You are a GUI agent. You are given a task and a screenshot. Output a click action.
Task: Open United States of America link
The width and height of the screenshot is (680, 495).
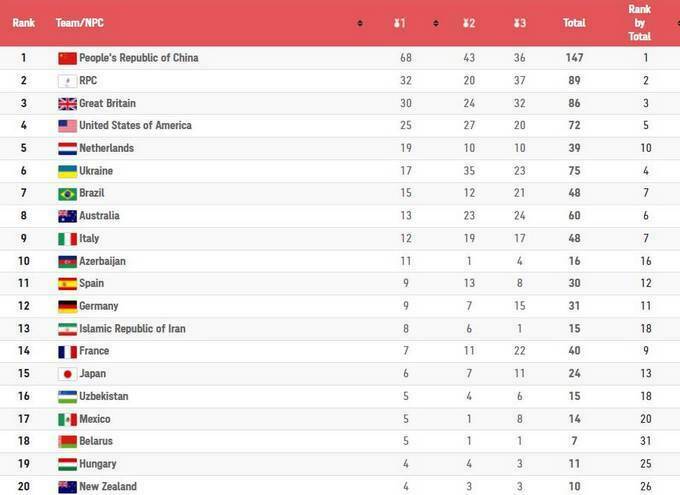[x=135, y=126]
